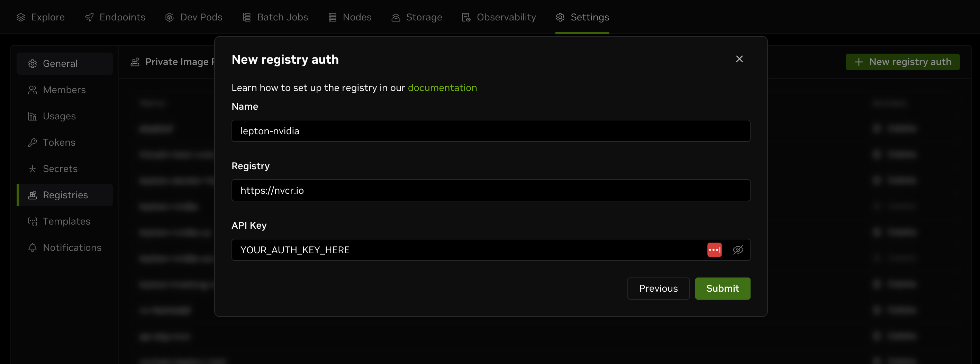Go to Observability tab

point(499,17)
